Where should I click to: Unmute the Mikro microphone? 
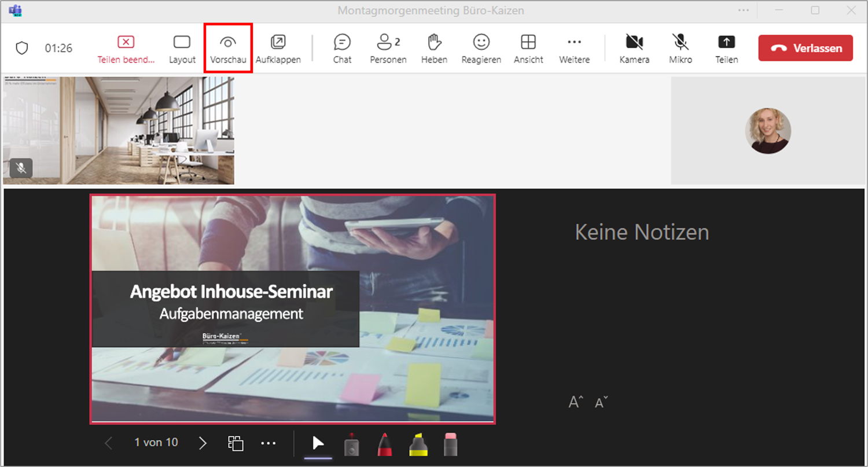coord(681,49)
